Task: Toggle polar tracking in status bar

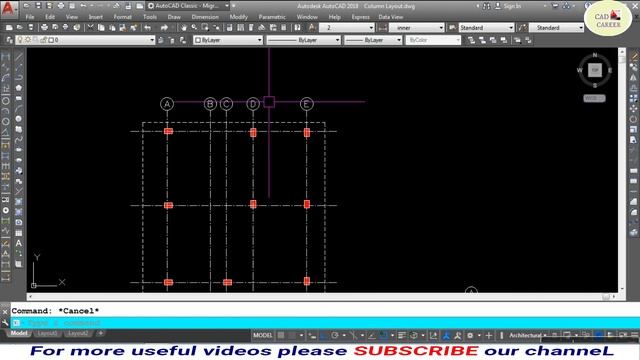Action: click(x=335, y=336)
